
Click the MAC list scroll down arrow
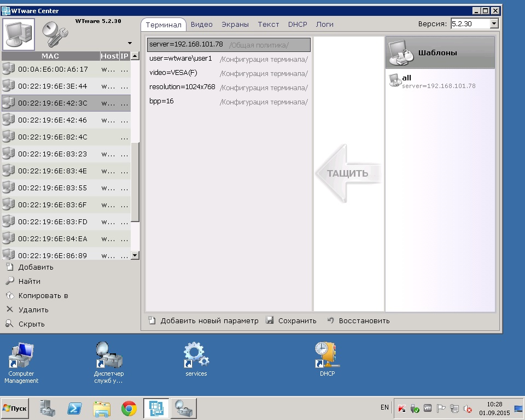click(135, 255)
